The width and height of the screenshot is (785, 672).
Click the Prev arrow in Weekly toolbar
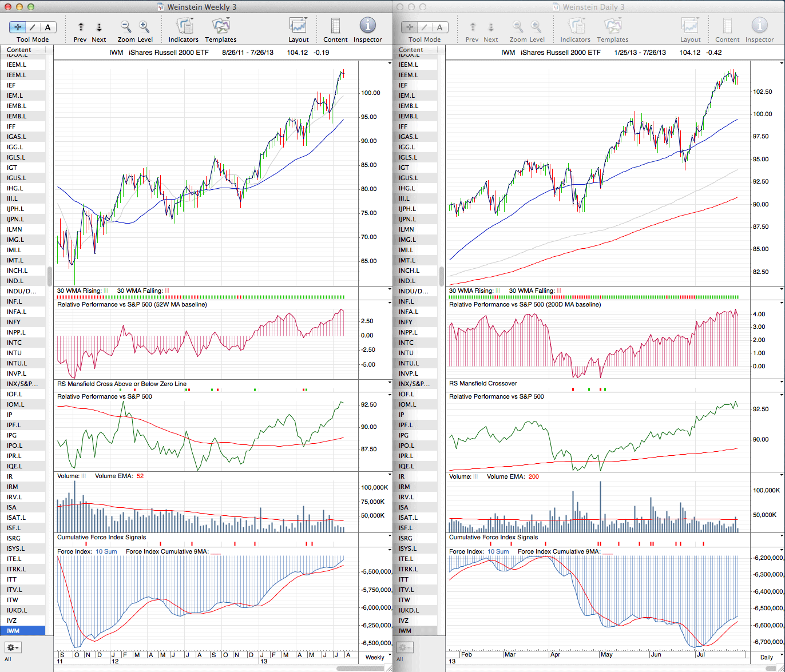click(x=81, y=27)
